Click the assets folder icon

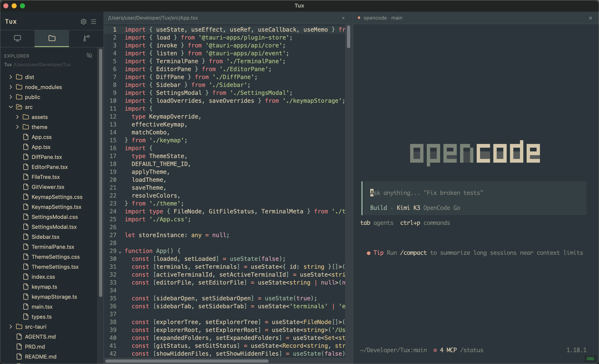coord(26,117)
